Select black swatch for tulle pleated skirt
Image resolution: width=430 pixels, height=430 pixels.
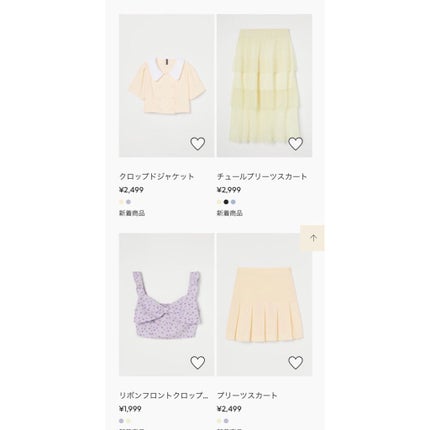[226, 202]
